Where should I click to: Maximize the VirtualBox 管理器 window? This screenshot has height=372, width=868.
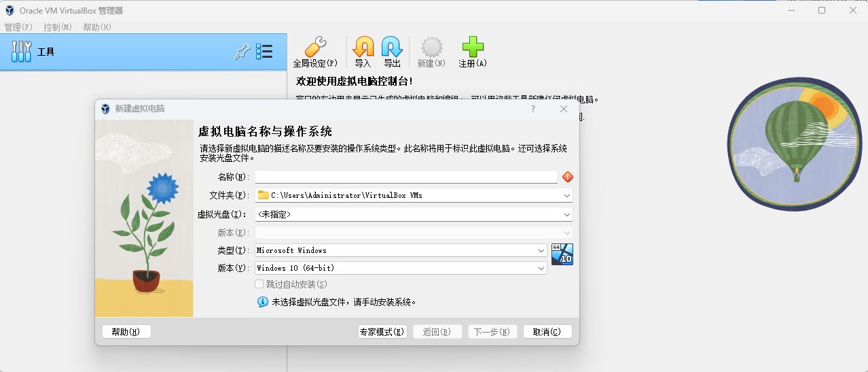(x=822, y=10)
